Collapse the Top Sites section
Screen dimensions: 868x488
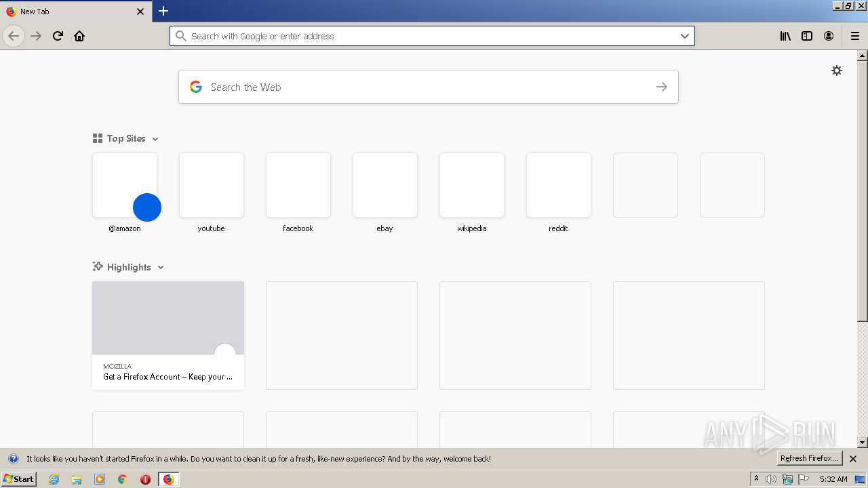(155, 139)
